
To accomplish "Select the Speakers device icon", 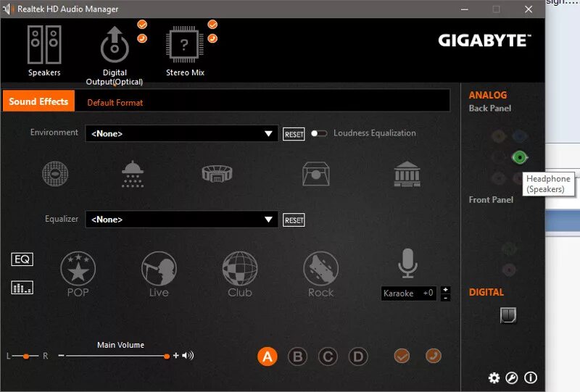I will point(44,45).
